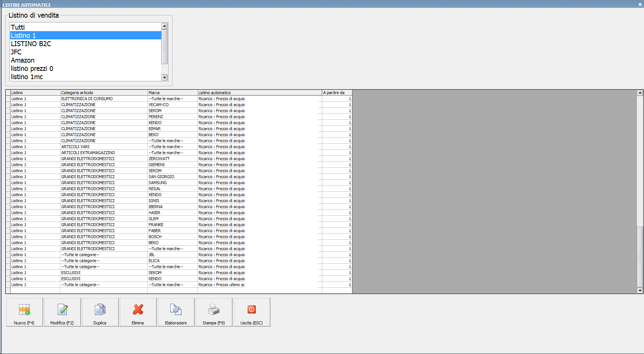Click the A partire da column header
Screen dimensions: 644x354
click(337, 93)
